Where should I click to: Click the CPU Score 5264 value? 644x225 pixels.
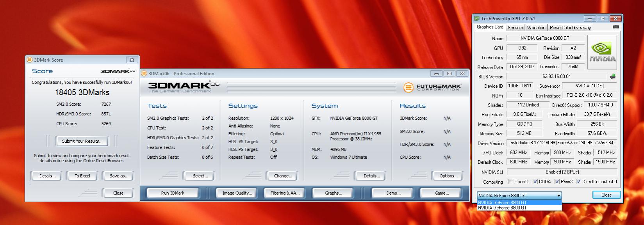(106, 124)
